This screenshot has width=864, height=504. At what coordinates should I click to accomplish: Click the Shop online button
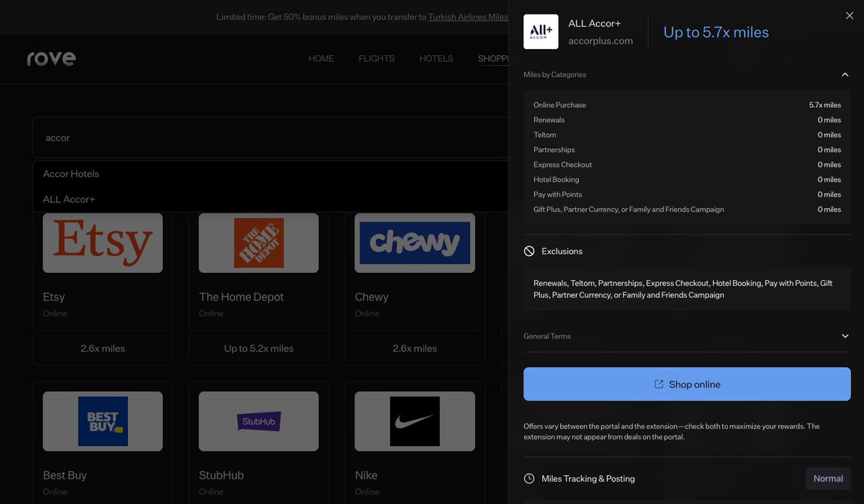click(x=687, y=384)
